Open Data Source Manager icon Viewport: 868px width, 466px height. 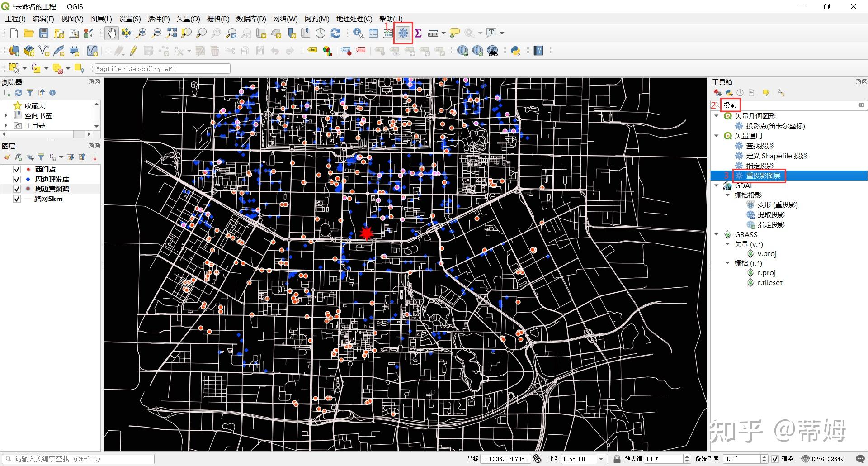click(x=14, y=51)
